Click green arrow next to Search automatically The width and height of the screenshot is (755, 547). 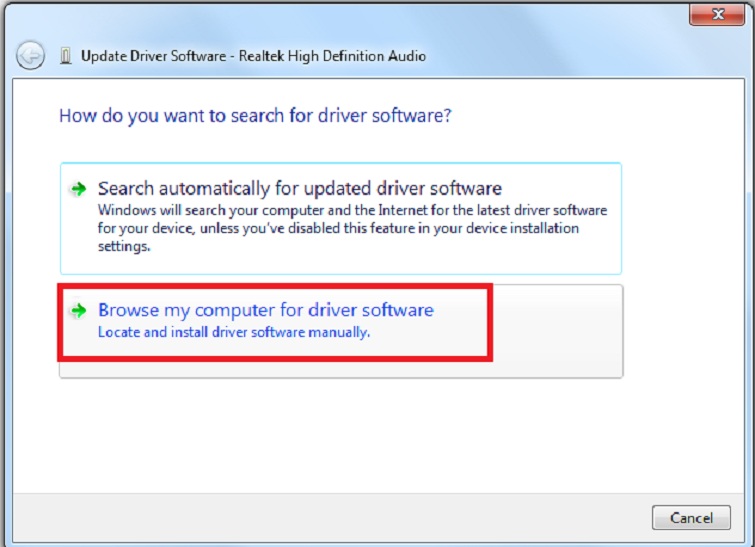click(78, 189)
